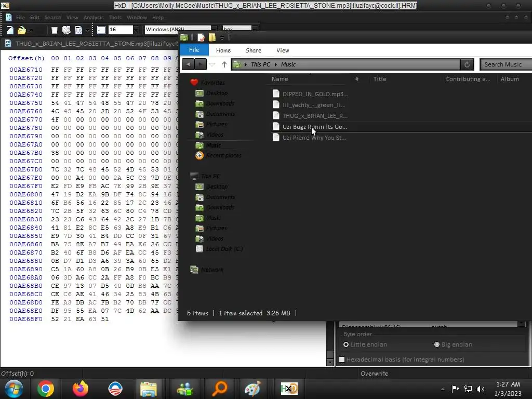The height and width of the screenshot is (399, 532).
Task: Click the Up one level arrow
Action: pos(224,64)
